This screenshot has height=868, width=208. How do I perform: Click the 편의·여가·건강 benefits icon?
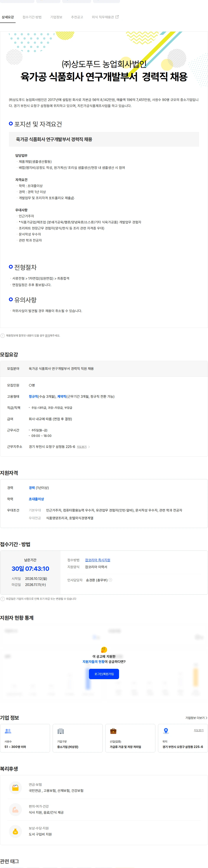pos(15,809)
